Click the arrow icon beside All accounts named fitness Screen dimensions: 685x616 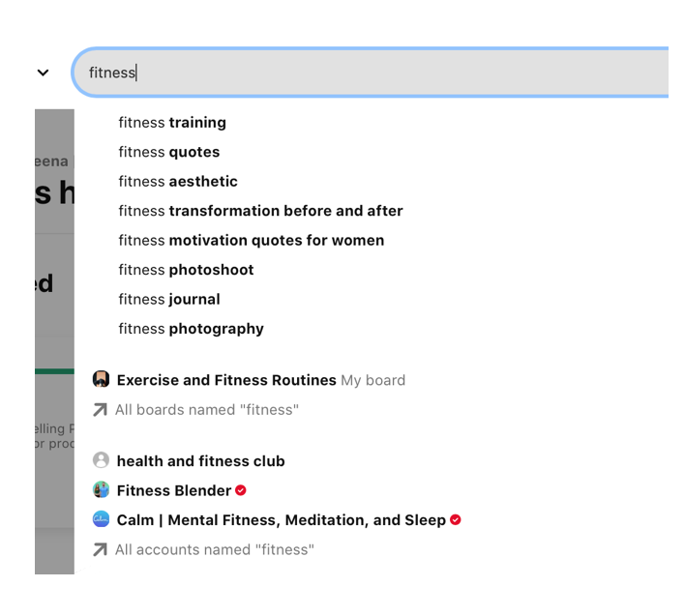tap(100, 550)
